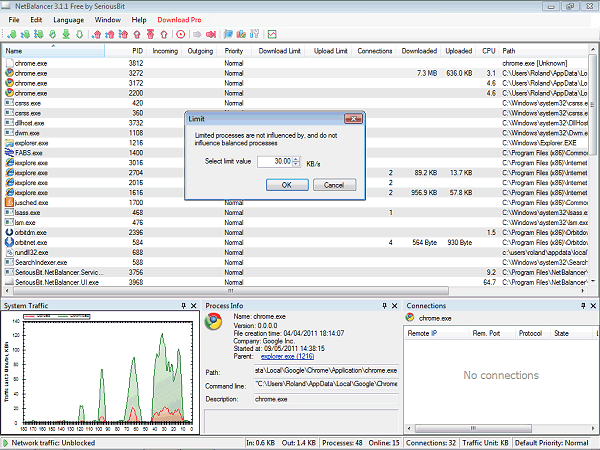Click the outlined red upload arrow icon
600x450 pixels.
pos(164,34)
